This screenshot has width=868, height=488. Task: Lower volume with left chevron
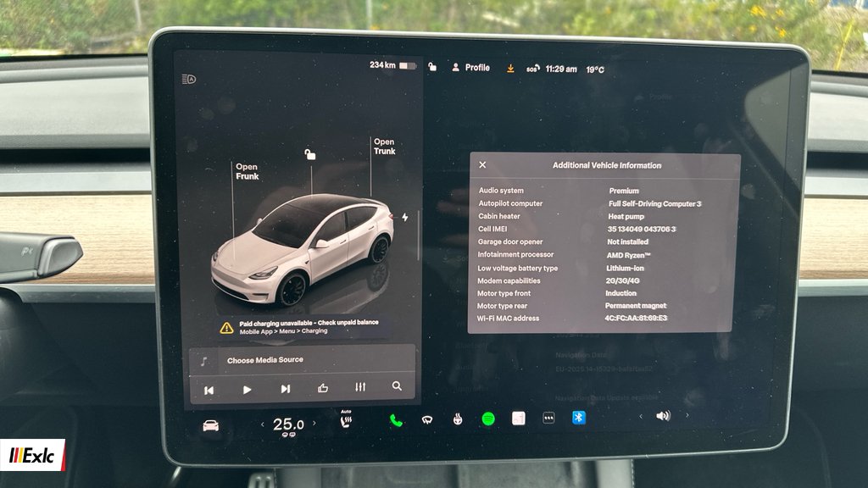[641, 416]
